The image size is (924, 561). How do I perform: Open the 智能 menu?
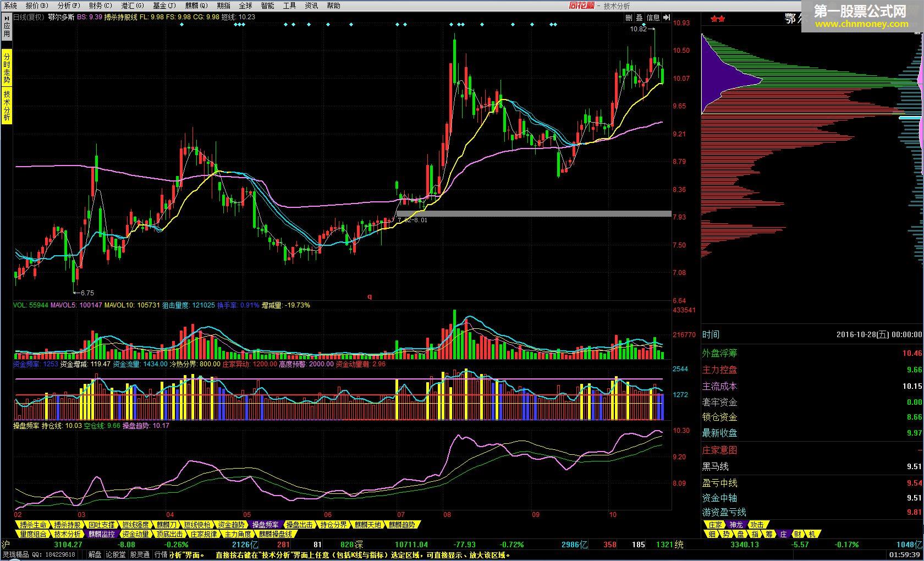click(268, 5)
